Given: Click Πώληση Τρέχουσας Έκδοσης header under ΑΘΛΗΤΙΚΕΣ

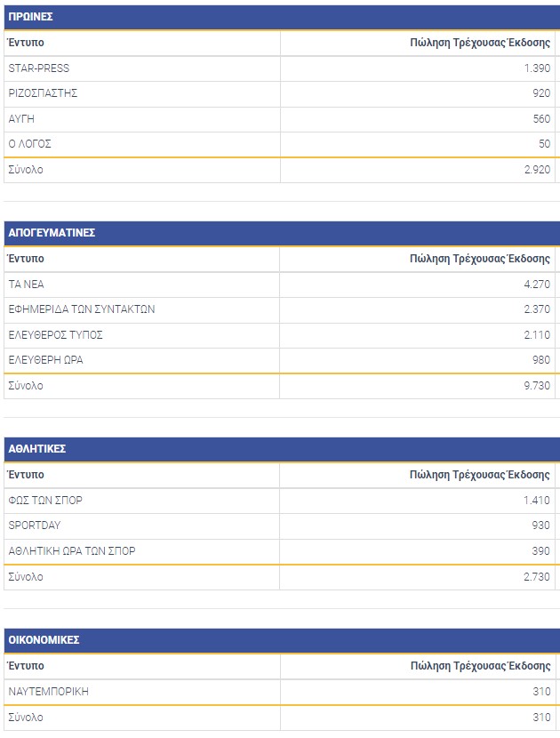Looking at the screenshot, I should point(479,475).
